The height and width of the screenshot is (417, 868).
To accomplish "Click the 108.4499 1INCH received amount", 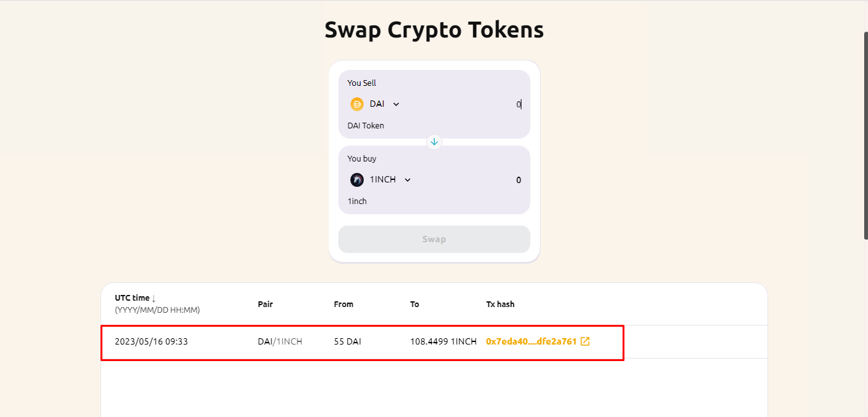I will click(x=443, y=341).
